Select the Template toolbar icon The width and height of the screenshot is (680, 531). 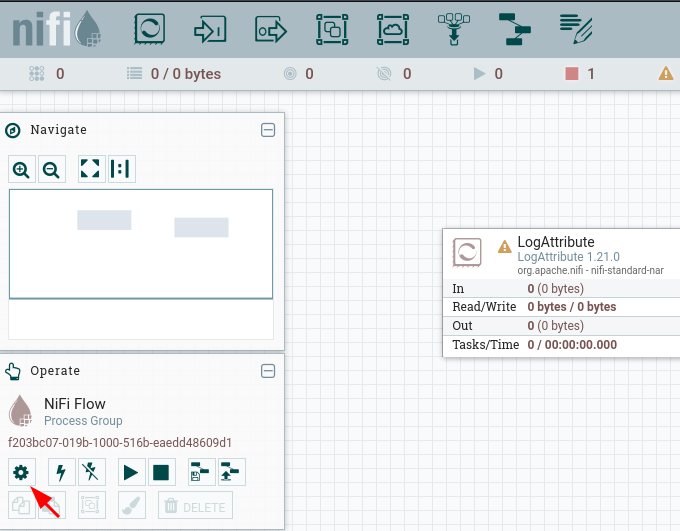click(515, 30)
